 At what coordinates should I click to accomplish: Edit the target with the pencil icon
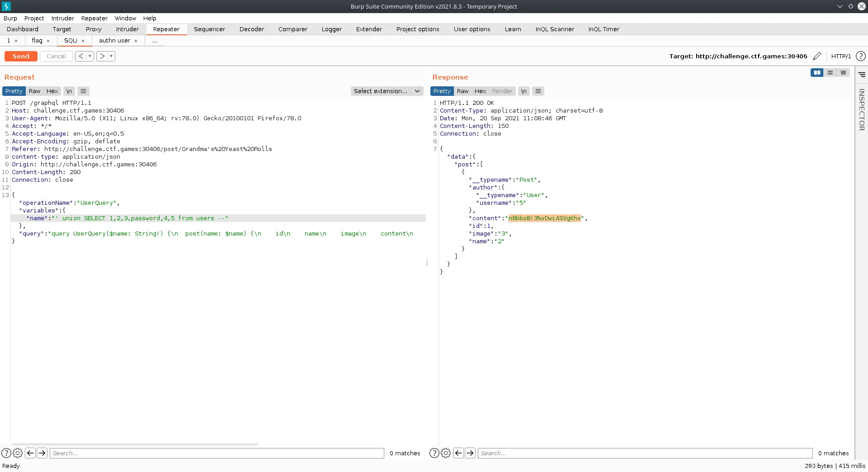point(817,56)
